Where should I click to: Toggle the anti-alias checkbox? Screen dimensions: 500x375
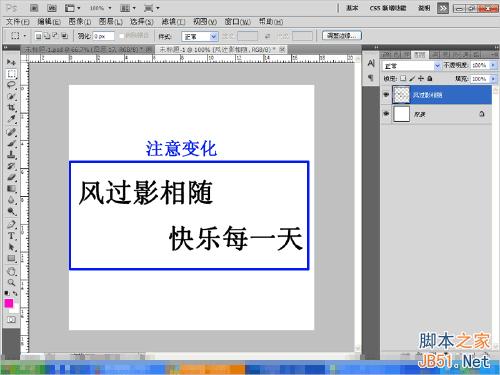[121, 36]
